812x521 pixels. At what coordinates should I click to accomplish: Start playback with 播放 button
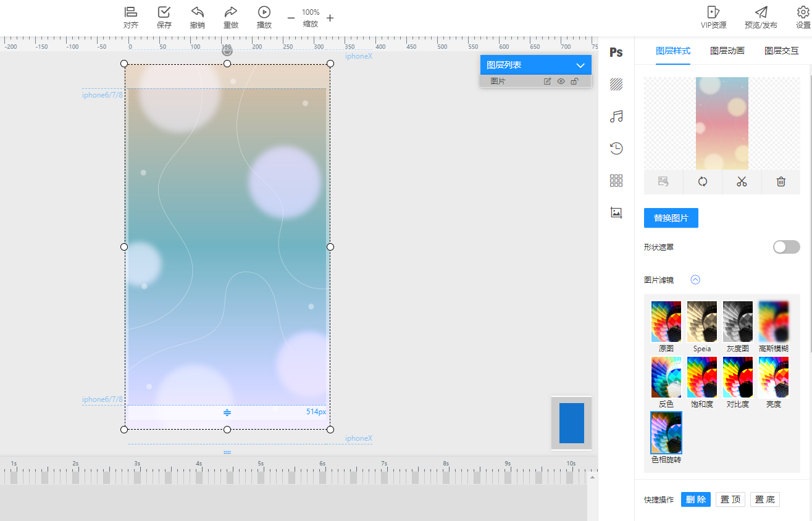(264, 18)
